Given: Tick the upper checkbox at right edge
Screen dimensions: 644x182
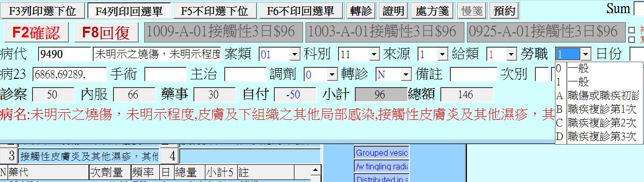Looking at the screenshot, I should click(631, 30).
